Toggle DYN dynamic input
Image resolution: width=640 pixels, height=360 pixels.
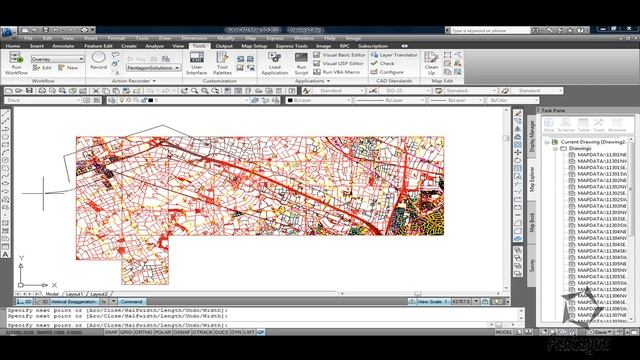(x=236, y=332)
